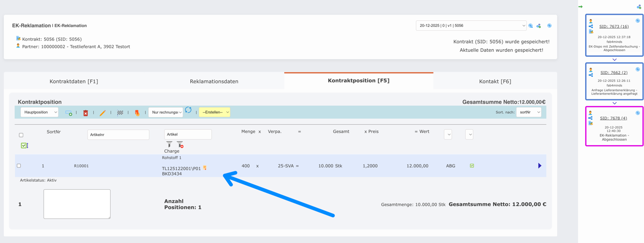644x243 pixels.
Task: Click the magnifier icon beside the version dropdown
Action: pos(531,26)
